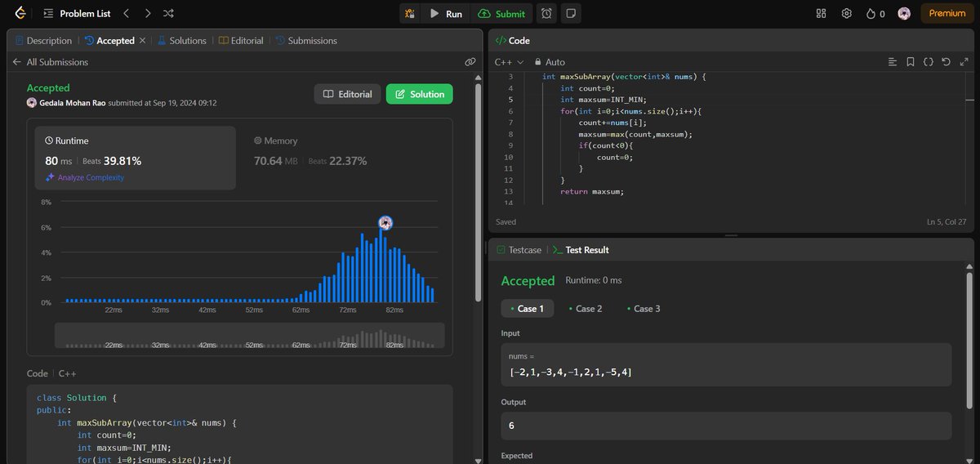Click the Runtime: 0 ms text
This screenshot has width=980, height=464.
[594, 280]
